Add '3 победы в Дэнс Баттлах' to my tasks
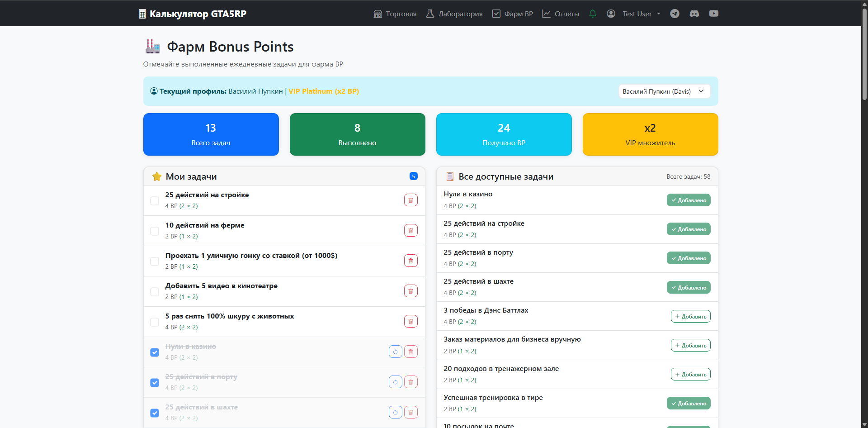 click(690, 316)
